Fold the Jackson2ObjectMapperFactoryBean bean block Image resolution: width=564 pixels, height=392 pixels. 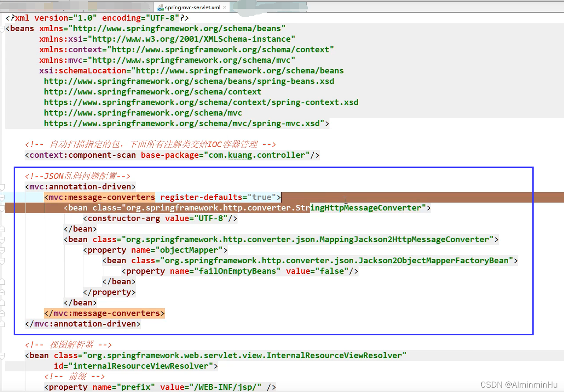(x=2, y=261)
